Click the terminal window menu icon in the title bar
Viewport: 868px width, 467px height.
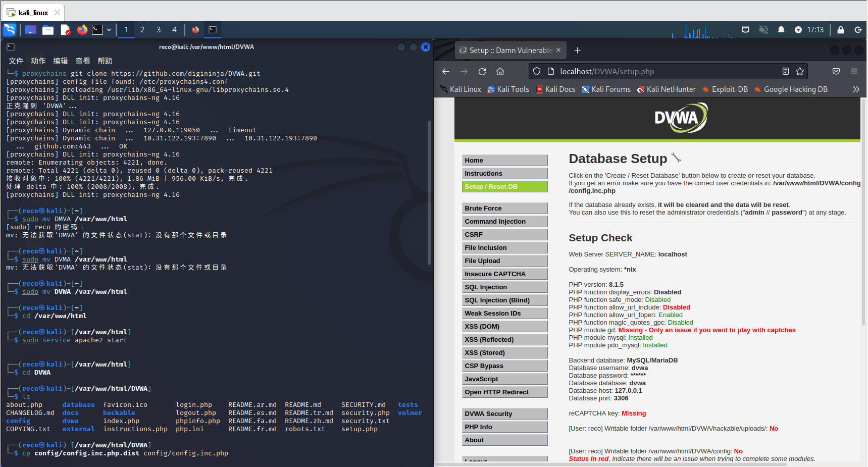pos(11,47)
